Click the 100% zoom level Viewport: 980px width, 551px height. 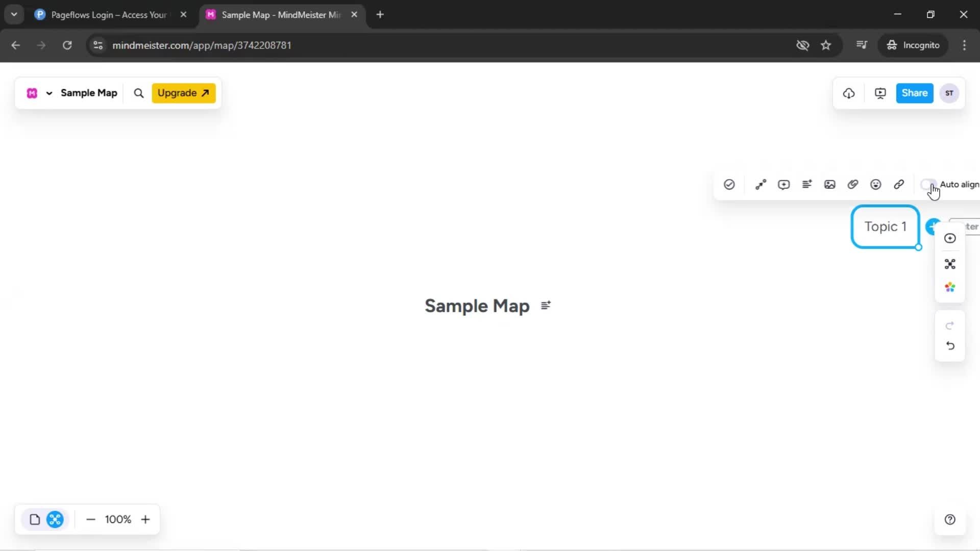pyautogui.click(x=118, y=519)
